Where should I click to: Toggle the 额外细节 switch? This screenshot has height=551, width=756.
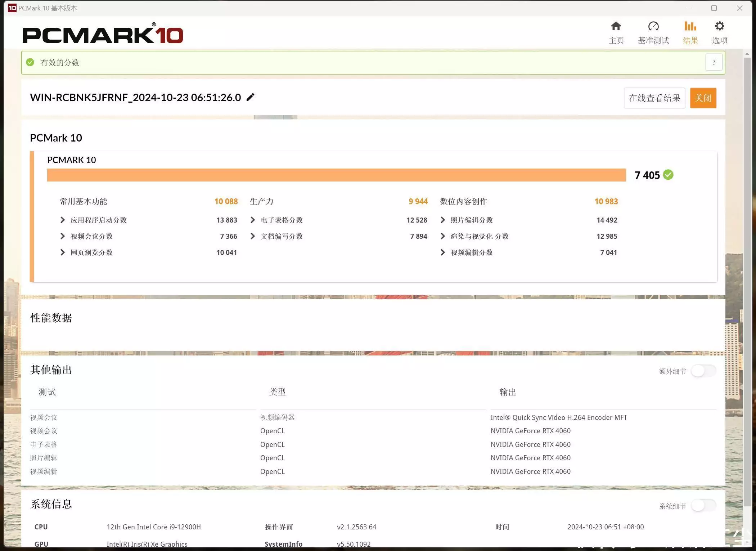[x=704, y=371]
